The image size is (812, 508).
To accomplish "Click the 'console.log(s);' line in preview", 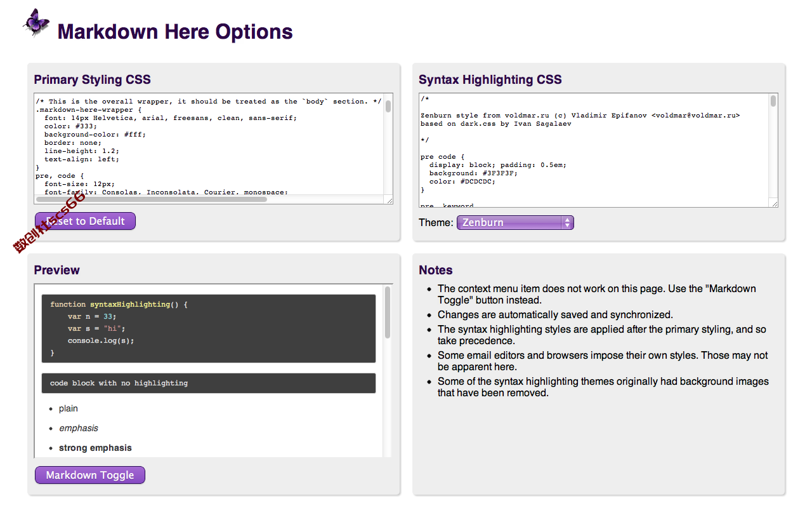I will point(101,340).
